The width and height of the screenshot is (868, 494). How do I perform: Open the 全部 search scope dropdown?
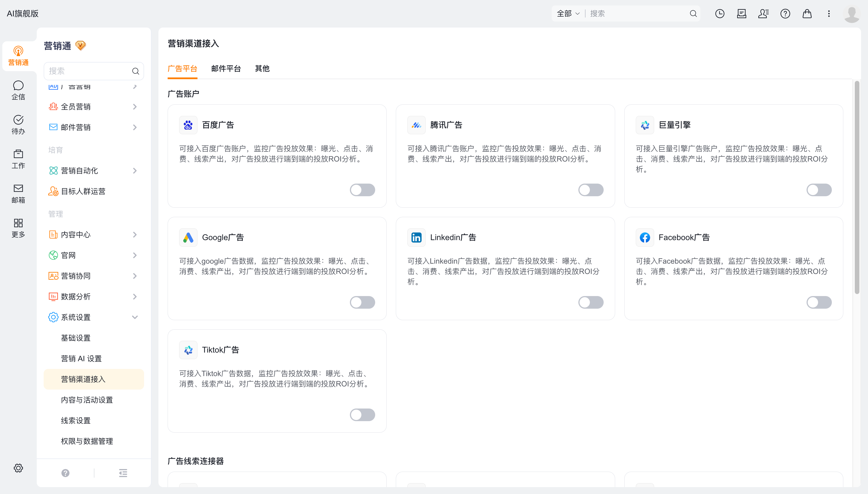click(x=568, y=13)
